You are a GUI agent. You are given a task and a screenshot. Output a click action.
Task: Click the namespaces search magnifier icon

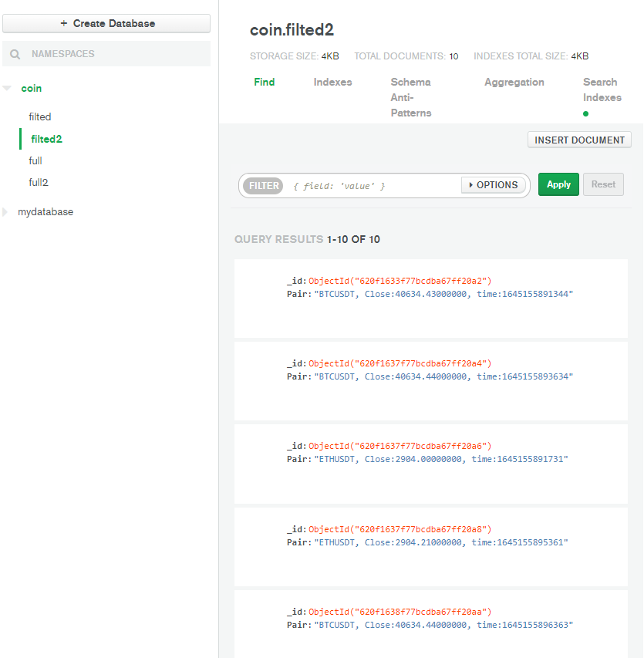[x=15, y=54]
